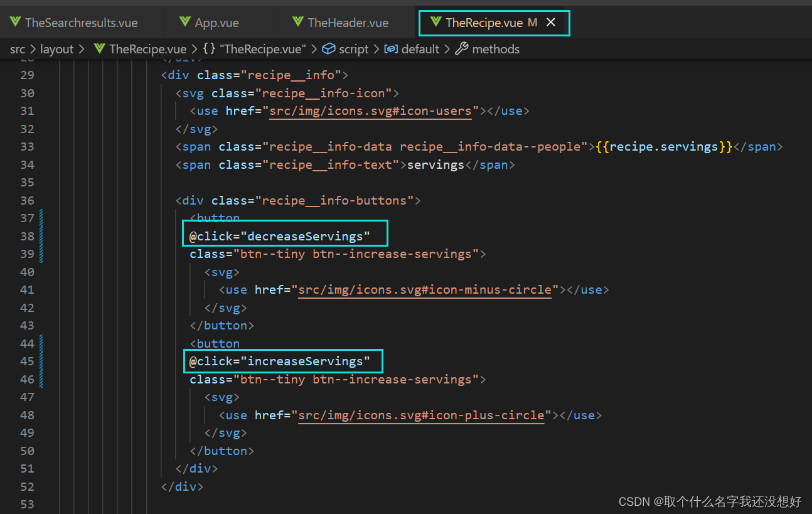Viewport: 812px width, 514px height.
Task: Click "servings" span content text
Action: 435,165
